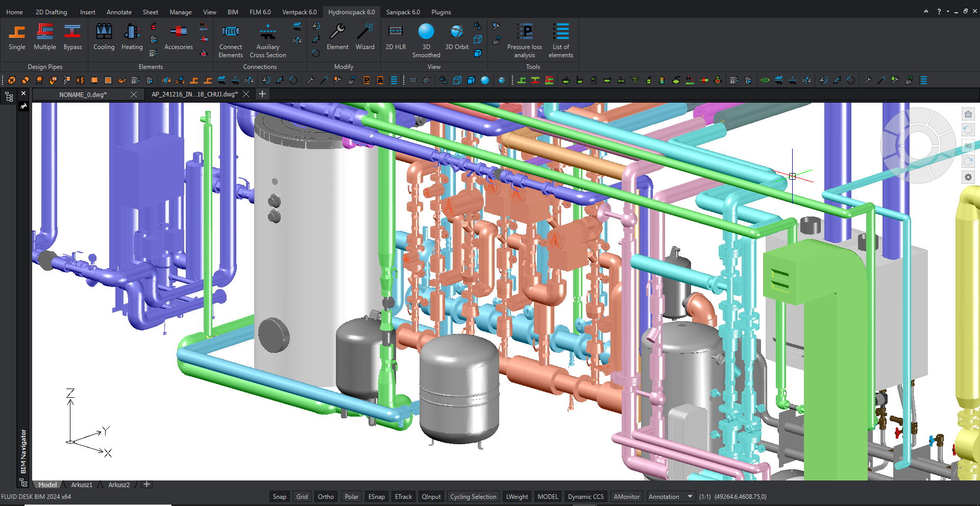Click the view cube home button
The image size is (980, 506).
tap(968, 114)
